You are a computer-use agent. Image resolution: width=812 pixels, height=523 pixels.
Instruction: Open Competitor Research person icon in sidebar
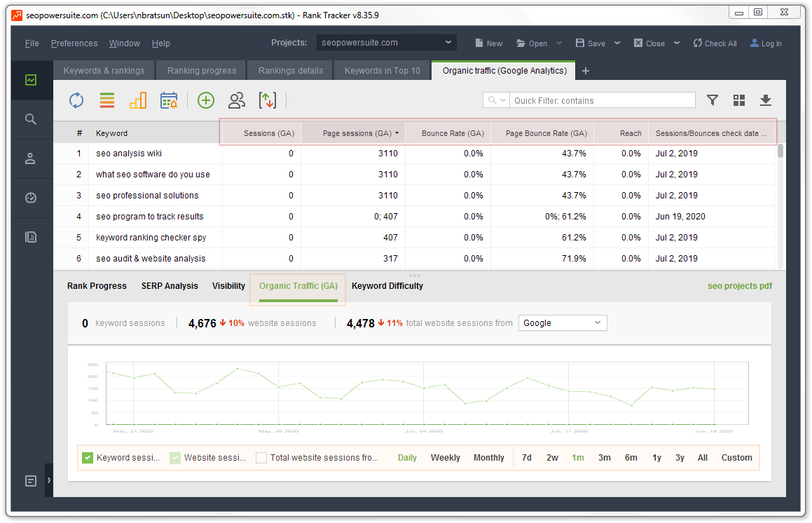point(31,158)
